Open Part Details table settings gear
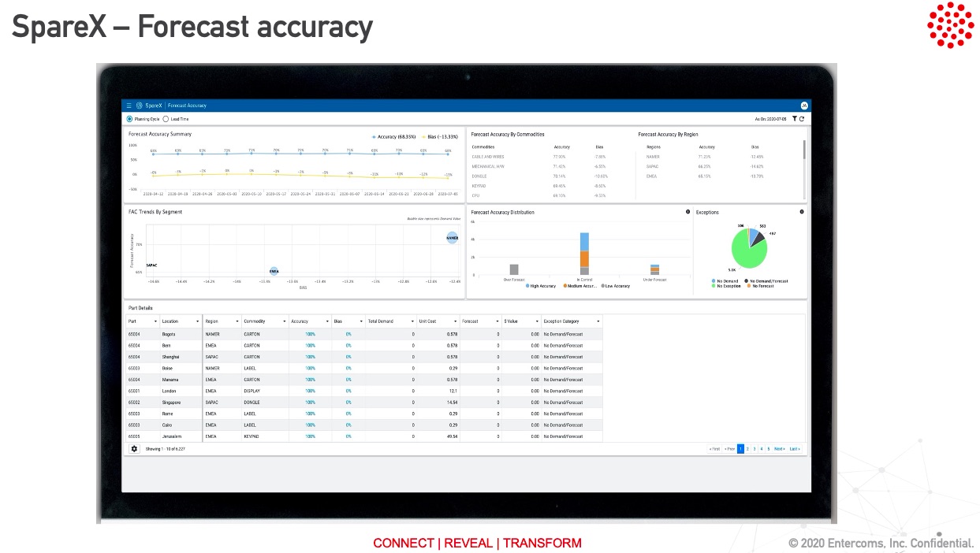This screenshot has height=553, width=980. [x=134, y=449]
